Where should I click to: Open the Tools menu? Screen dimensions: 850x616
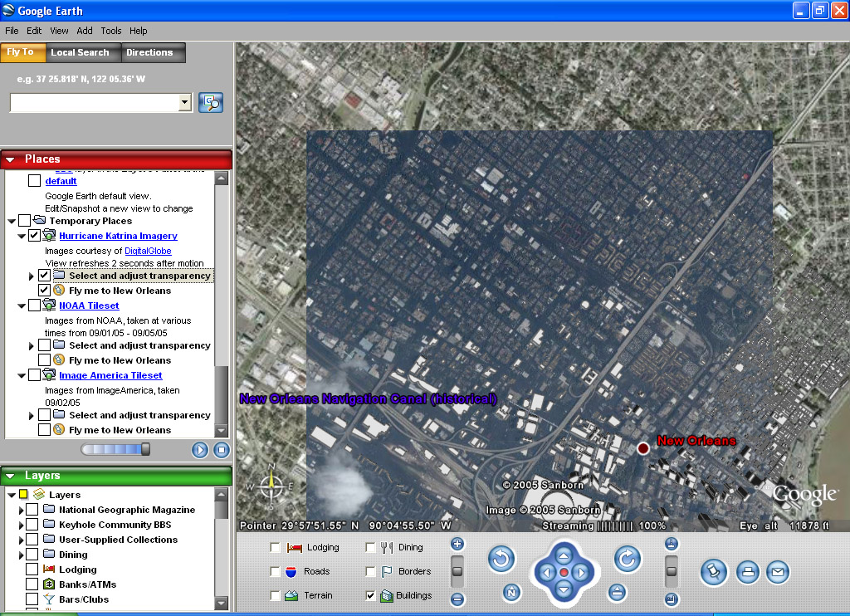click(111, 31)
